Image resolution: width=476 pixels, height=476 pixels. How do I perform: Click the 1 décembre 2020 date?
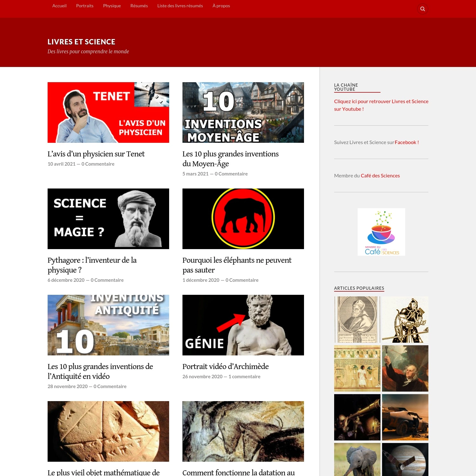pos(201,280)
